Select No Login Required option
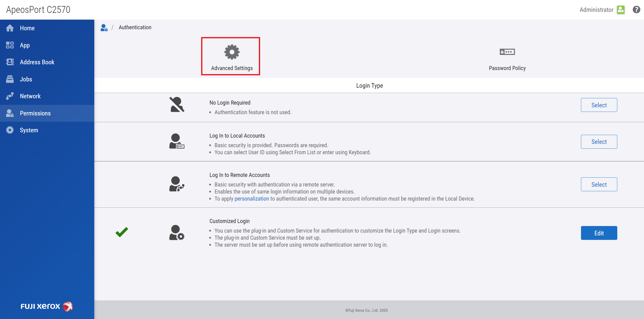644x319 pixels. click(599, 105)
